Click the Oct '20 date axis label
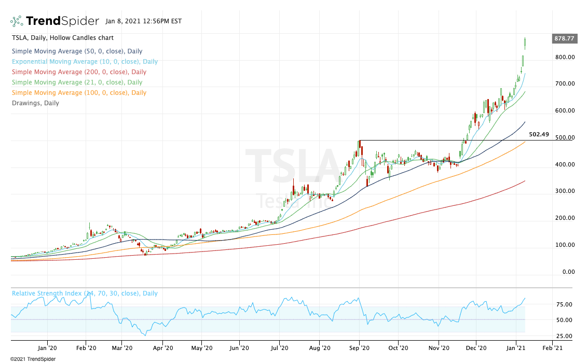Screen dimensions: 588x364 pos(398,348)
